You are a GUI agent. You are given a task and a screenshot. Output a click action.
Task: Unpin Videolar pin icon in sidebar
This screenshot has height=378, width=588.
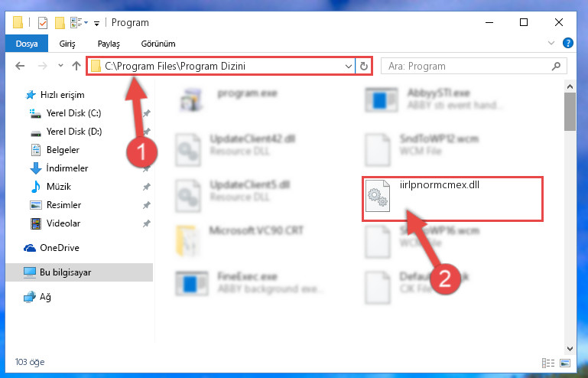click(147, 223)
